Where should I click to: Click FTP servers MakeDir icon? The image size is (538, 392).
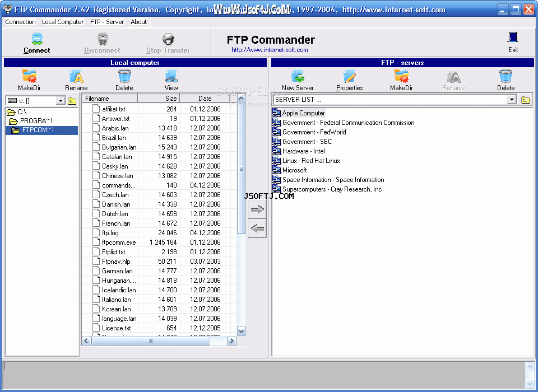tap(401, 76)
